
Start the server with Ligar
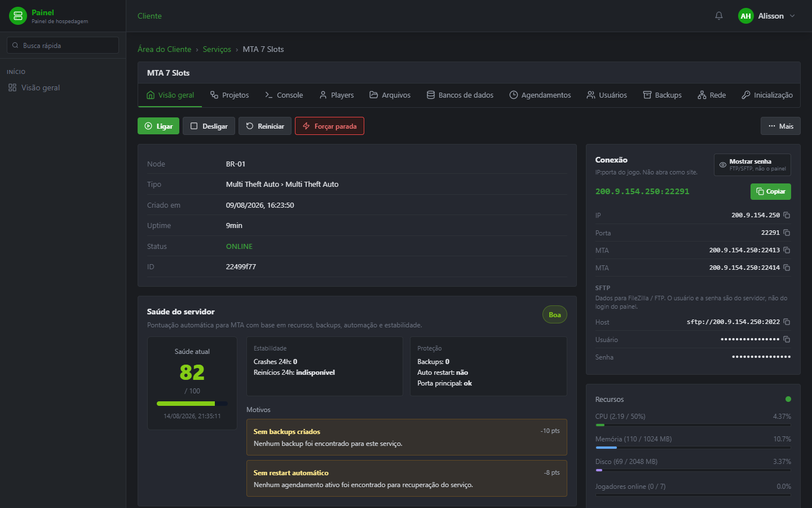tap(158, 126)
